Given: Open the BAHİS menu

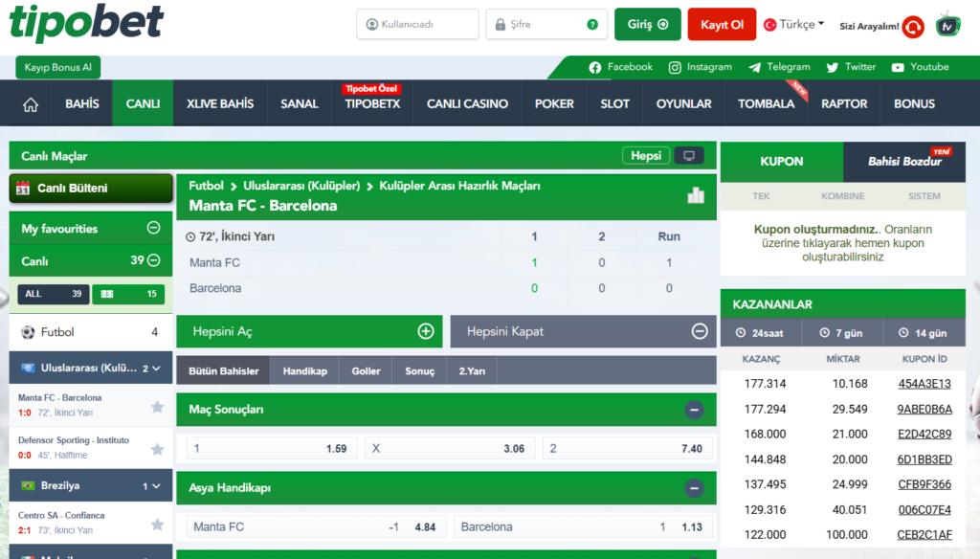Looking at the screenshot, I should pyautogui.click(x=82, y=103).
